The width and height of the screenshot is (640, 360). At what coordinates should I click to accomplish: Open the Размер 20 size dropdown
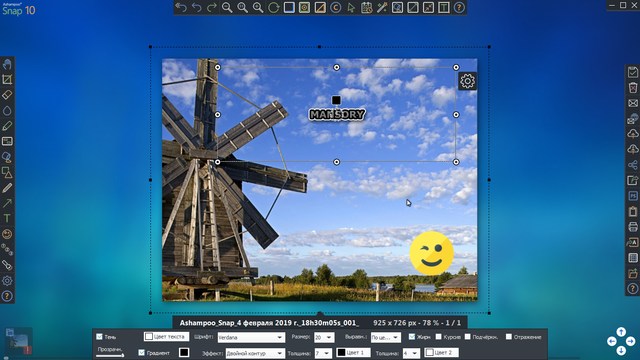point(324,337)
